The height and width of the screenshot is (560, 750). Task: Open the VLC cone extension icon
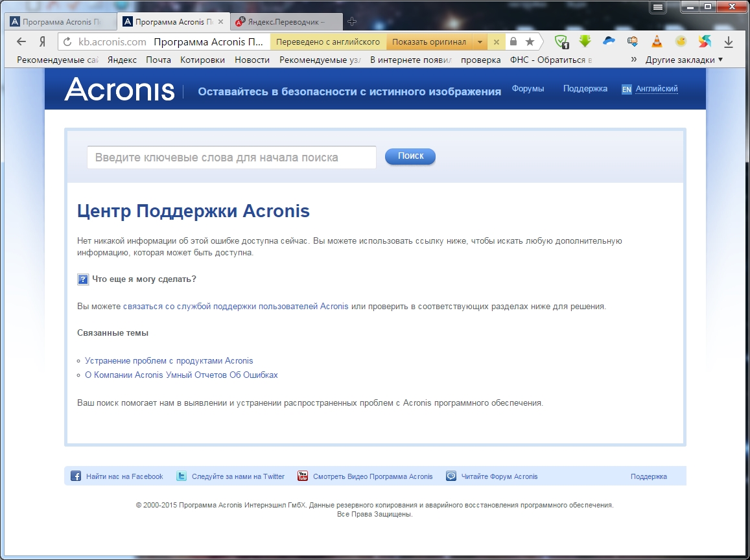657,41
